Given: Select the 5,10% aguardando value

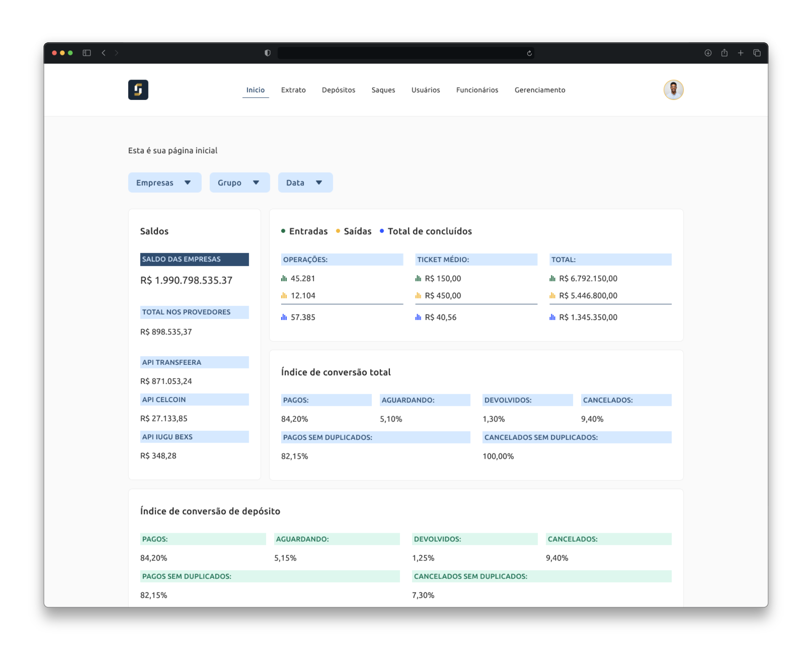Looking at the screenshot, I should (x=391, y=419).
